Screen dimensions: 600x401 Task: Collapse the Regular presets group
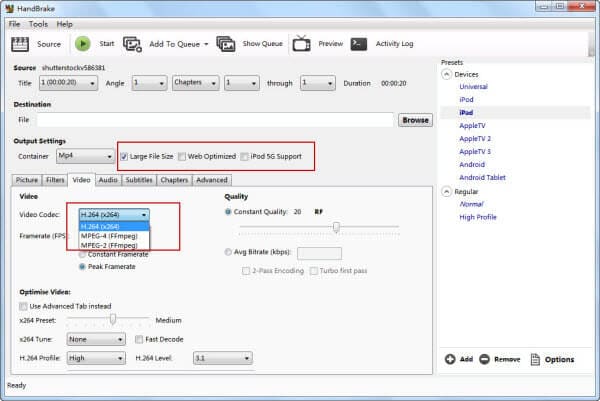tap(447, 191)
